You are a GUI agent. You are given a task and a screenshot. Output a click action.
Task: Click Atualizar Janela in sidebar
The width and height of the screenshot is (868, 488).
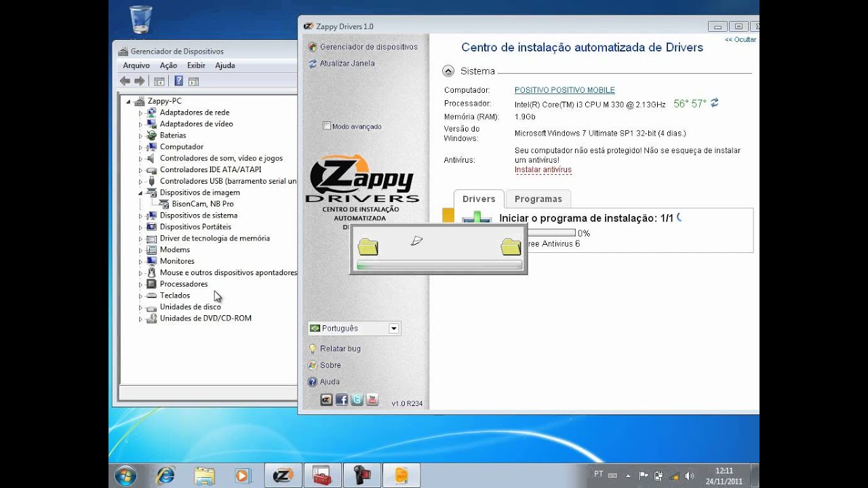347,63
